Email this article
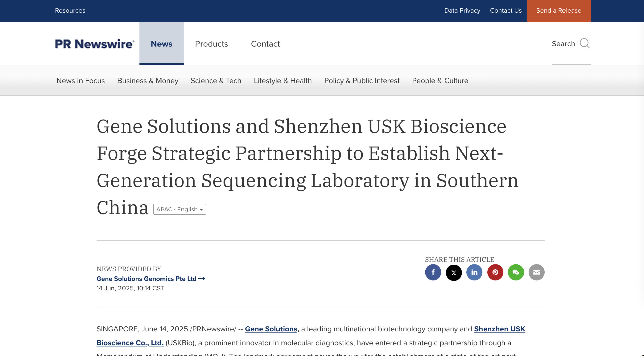Viewport: 644px width, 356px height. 537,272
